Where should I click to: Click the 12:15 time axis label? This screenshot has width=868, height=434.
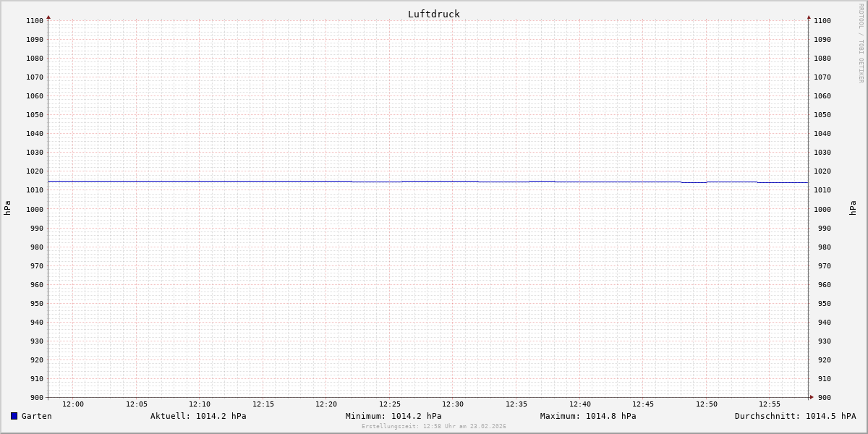tap(263, 404)
